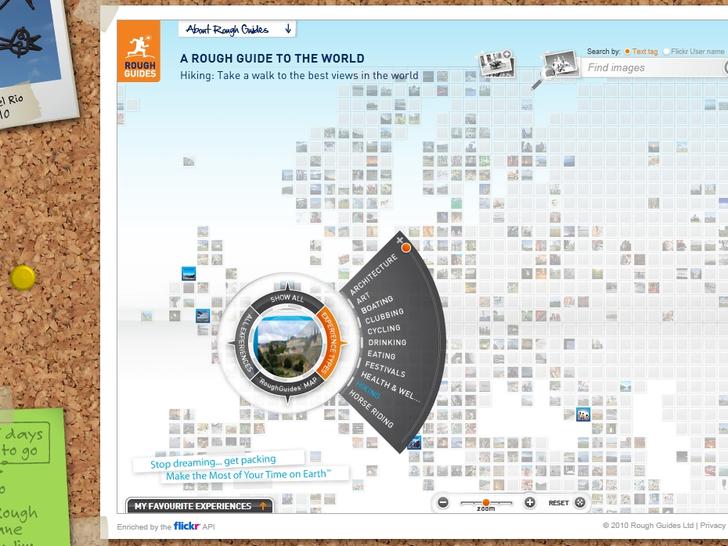Click the orange scroll knob on fan menu
This screenshot has width=728, height=546.
(406, 247)
